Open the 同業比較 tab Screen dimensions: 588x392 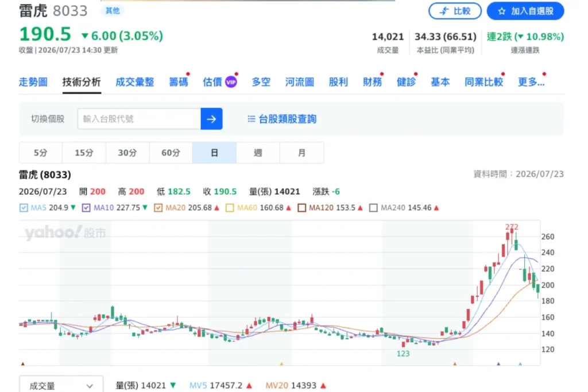(483, 81)
